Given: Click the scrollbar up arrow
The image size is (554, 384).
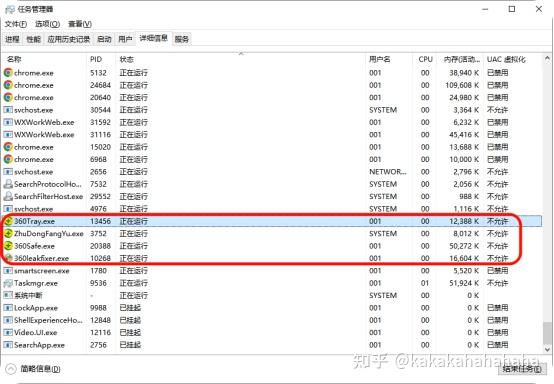Looking at the screenshot, I should 547,58.
